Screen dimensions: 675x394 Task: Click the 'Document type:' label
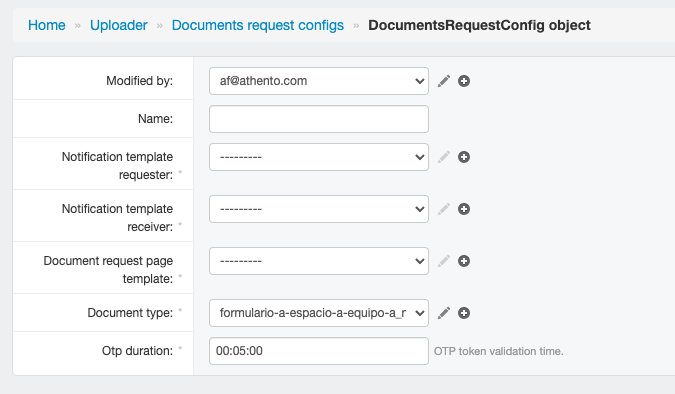pos(130,313)
